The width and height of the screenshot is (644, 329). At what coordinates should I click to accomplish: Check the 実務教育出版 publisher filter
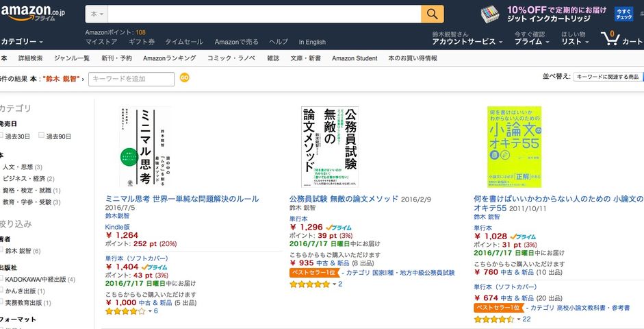tap(1, 302)
